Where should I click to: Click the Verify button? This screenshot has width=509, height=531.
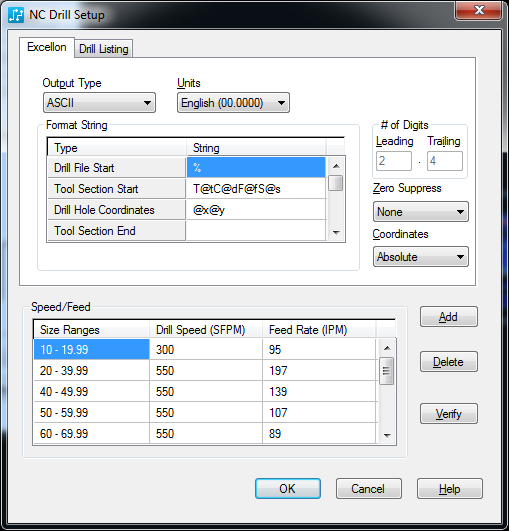coord(449,413)
